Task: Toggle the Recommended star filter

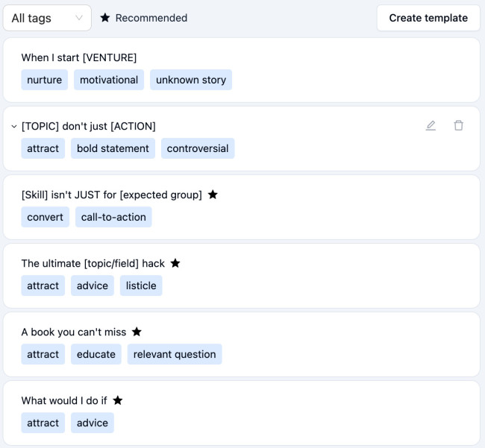Action: pos(144,18)
